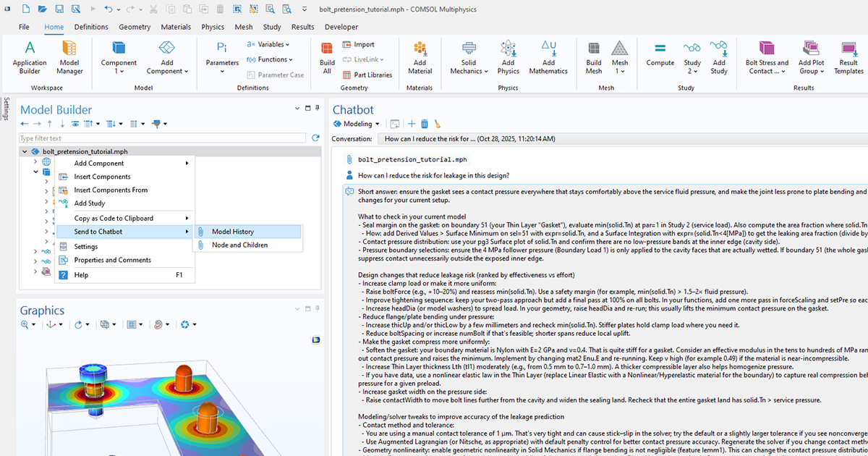Delete the conversation using the trash icon
The image size is (868, 456).
[x=423, y=124]
